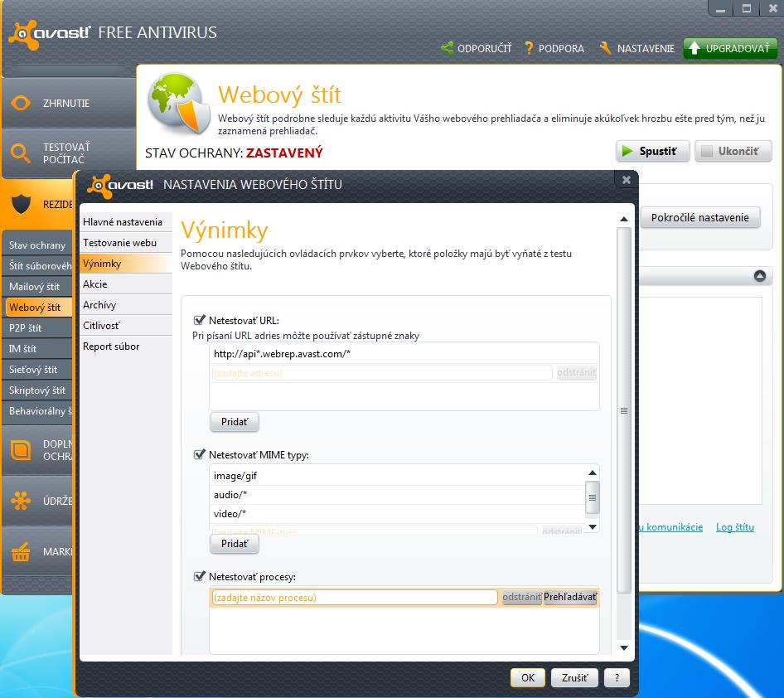This screenshot has height=698, width=784.
Task: Click the process name input field
Action: [355, 597]
